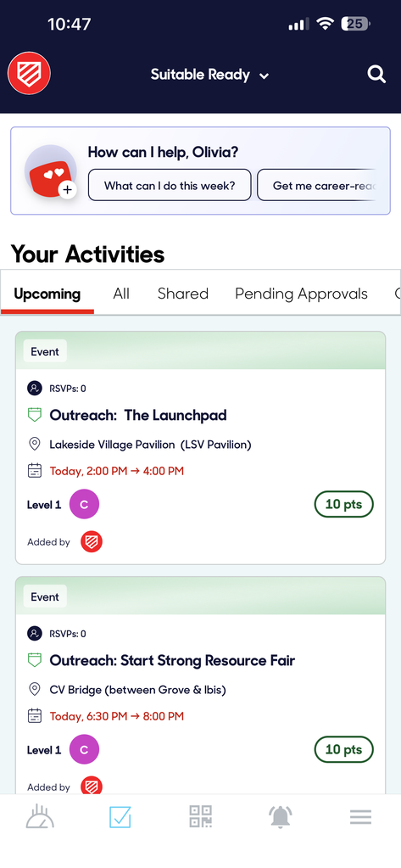The width and height of the screenshot is (401, 868).
Task: Open the Pending Approvals tab
Action: 302,294
